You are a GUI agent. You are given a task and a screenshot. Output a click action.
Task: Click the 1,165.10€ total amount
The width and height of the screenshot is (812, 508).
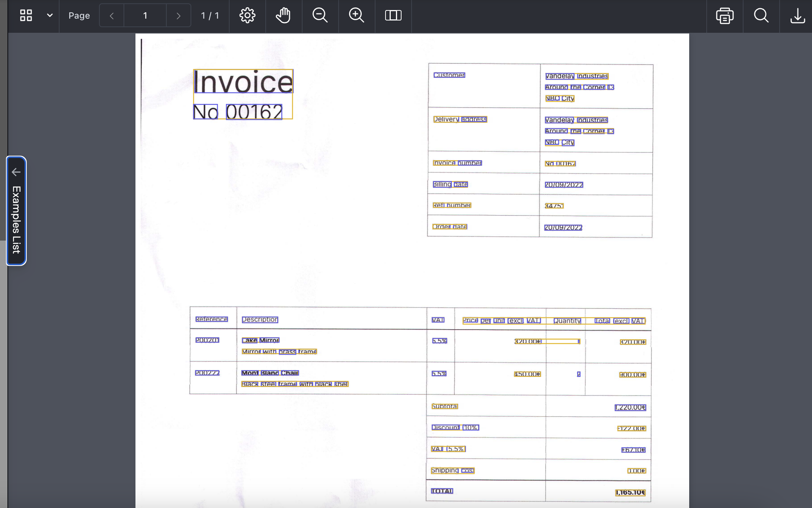[630, 492]
